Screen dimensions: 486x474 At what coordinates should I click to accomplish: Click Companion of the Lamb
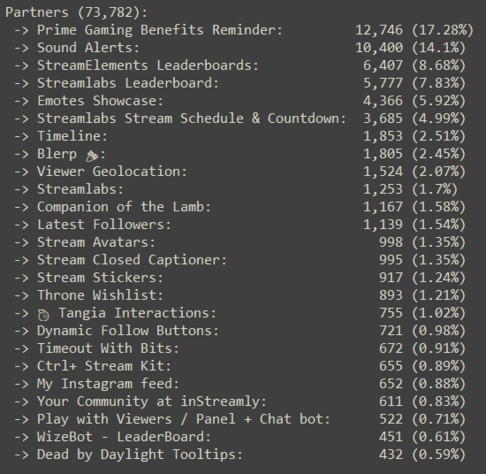[124, 207]
